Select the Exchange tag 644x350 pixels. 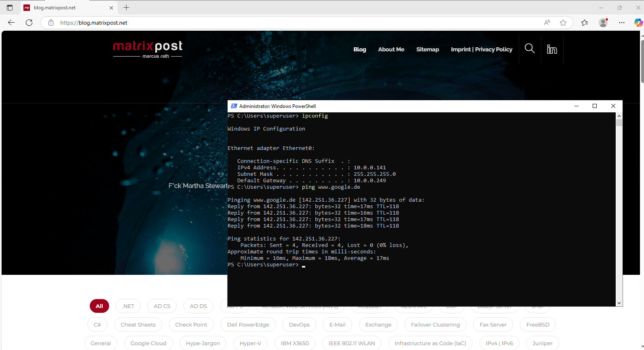378,325
